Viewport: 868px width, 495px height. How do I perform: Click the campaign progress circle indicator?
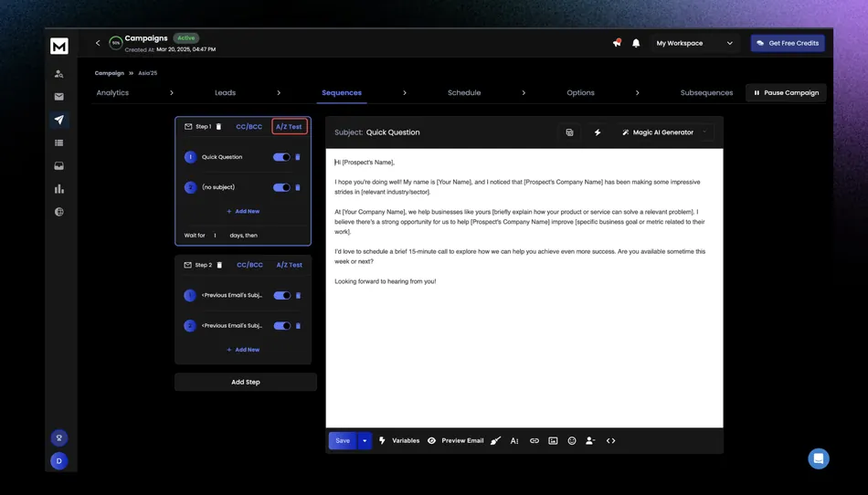tap(116, 43)
